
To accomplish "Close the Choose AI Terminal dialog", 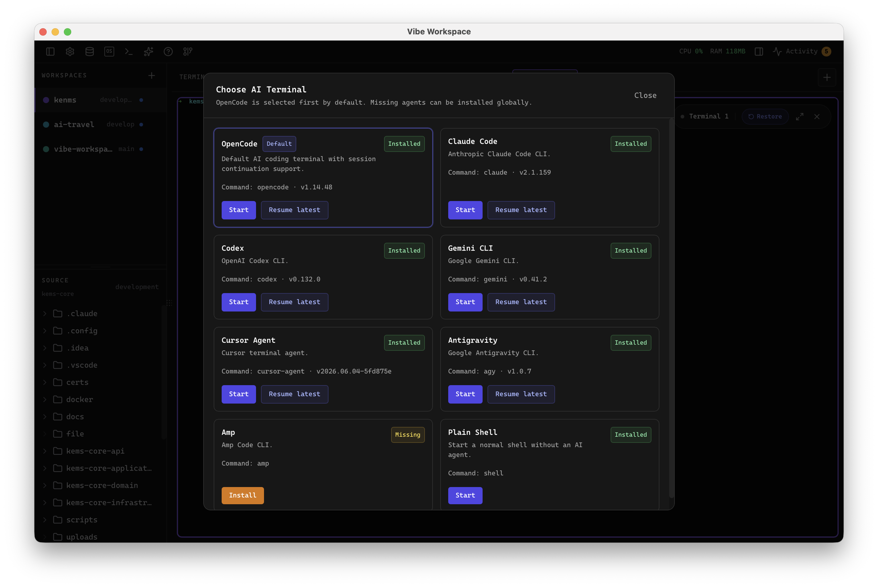I will pos(645,95).
